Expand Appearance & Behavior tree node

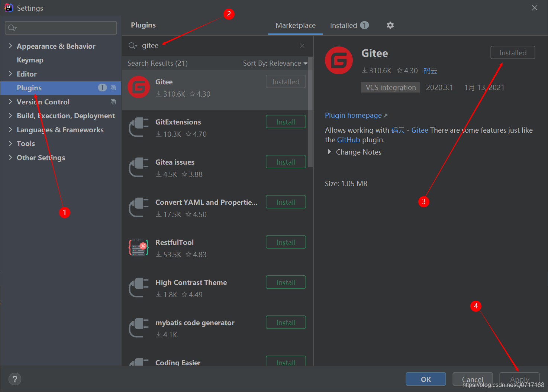coord(10,46)
